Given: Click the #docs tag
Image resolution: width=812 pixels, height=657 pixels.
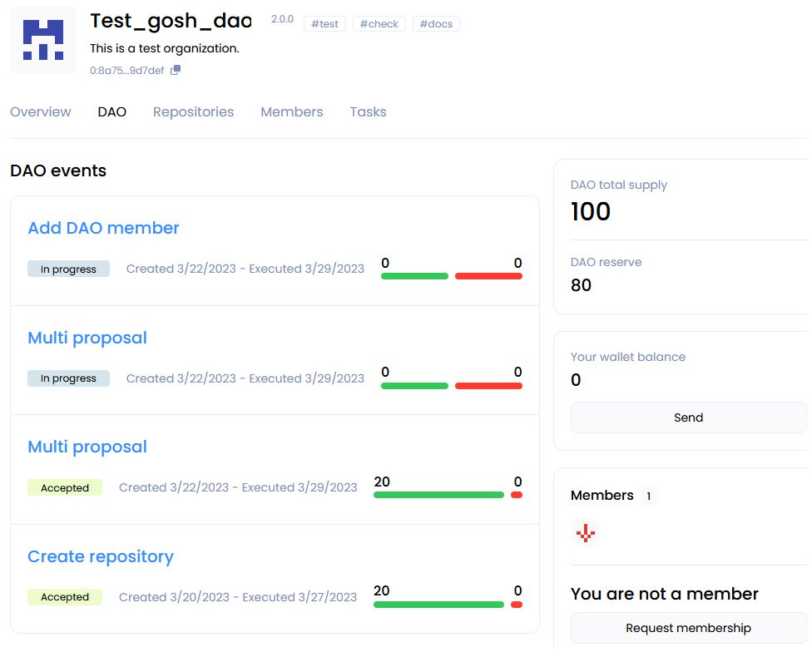Looking at the screenshot, I should point(436,24).
